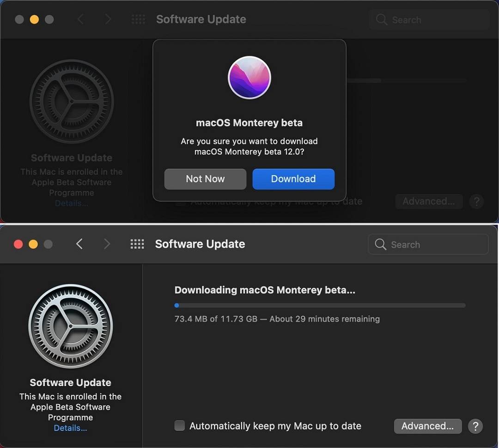Close the lower Software Update window
The width and height of the screenshot is (499, 448).
point(18,244)
